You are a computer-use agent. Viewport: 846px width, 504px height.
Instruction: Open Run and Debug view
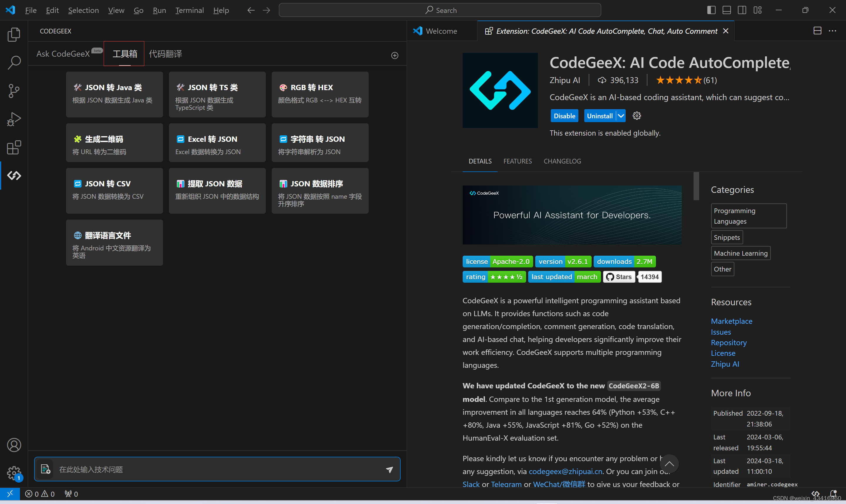pos(14,119)
